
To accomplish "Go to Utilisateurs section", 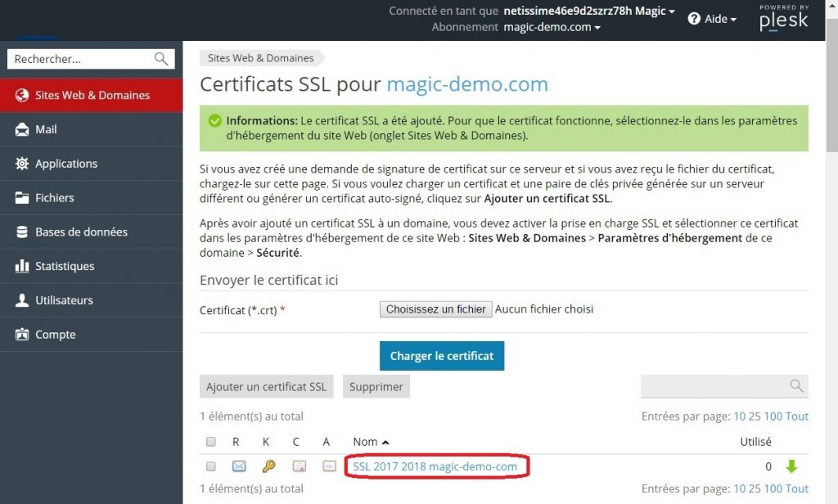I will (x=92, y=300).
